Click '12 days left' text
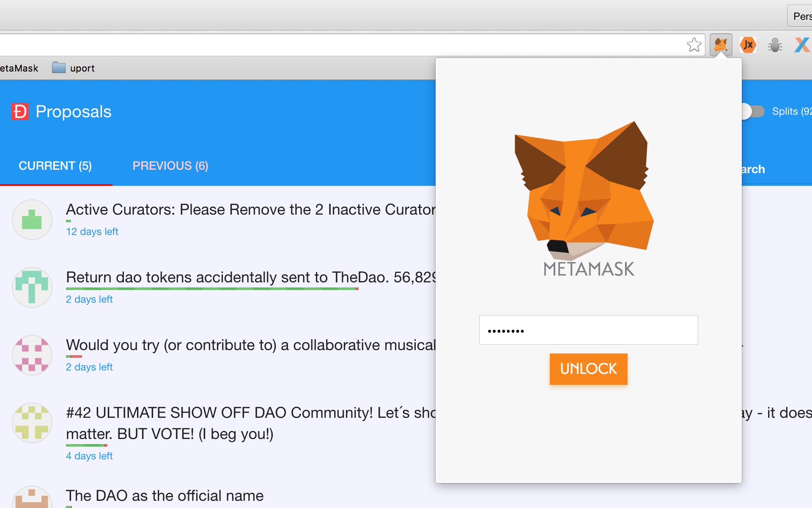The image size is (812, 508). point(92,232)
